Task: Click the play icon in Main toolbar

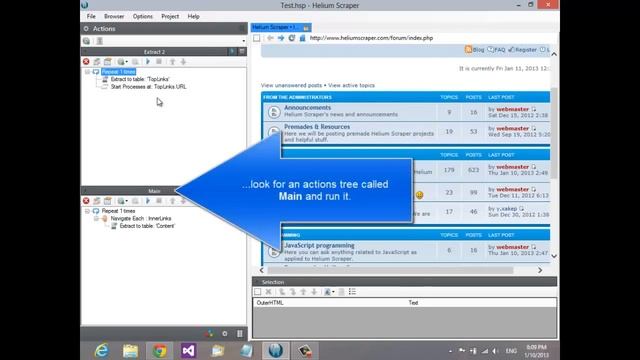Action: pos(148,201)
